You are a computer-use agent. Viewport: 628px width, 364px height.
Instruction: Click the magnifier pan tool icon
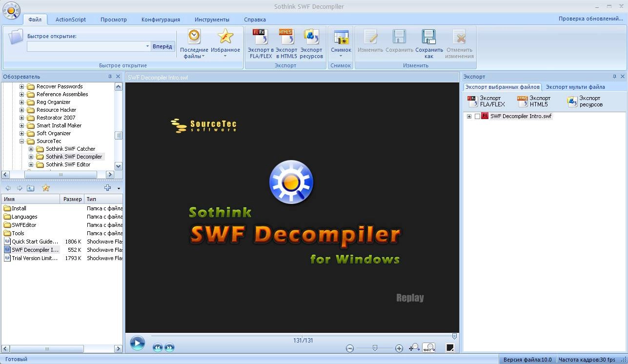[414, 347]
